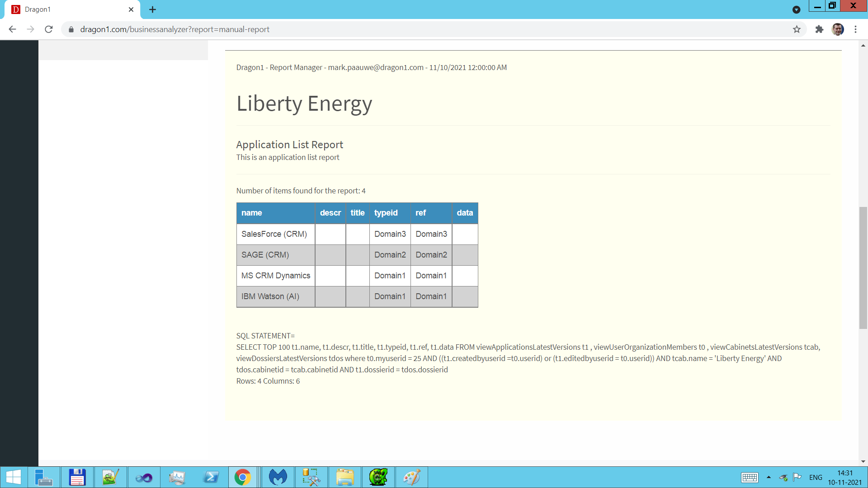Open the on-screen touch keyboard

click(749, 477)
